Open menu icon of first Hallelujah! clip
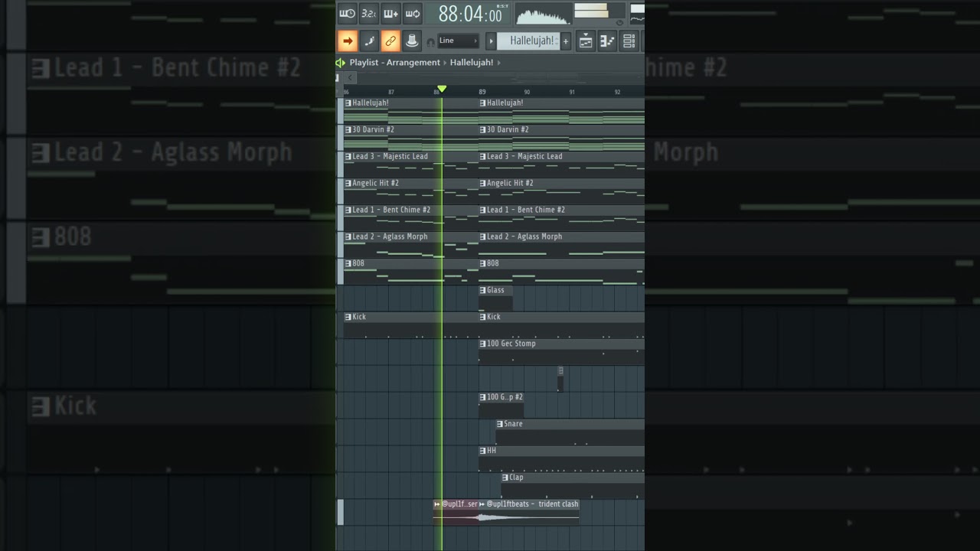 click(x=348, y=103)
